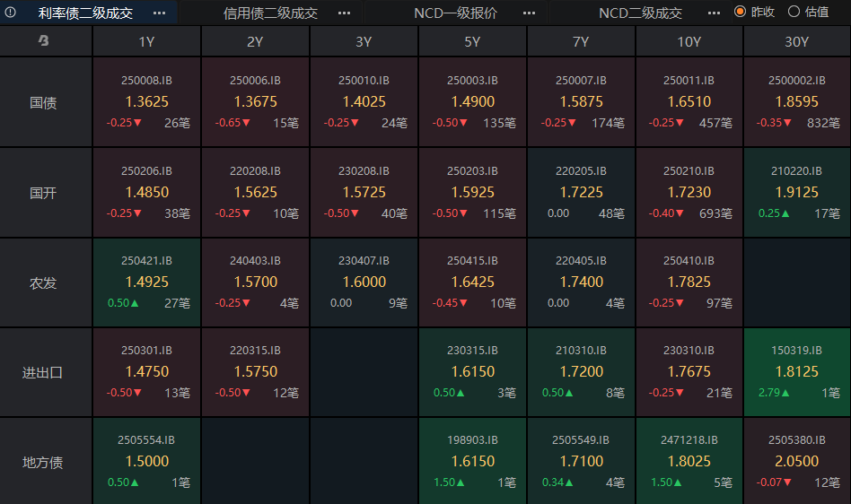The image size is (851, 504).
Task: Switch to the 利率债二级成交 tab
Action: (x=85, y=13)
